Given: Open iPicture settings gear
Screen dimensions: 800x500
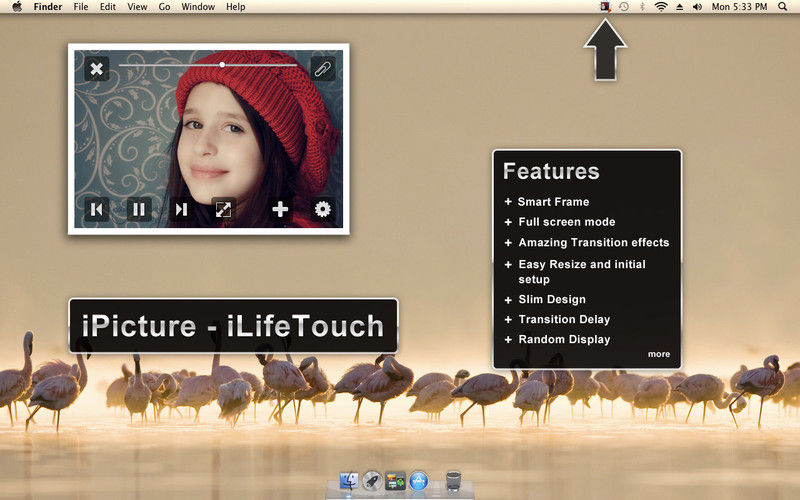Looking at the screenshot, I should click(322, 209).
